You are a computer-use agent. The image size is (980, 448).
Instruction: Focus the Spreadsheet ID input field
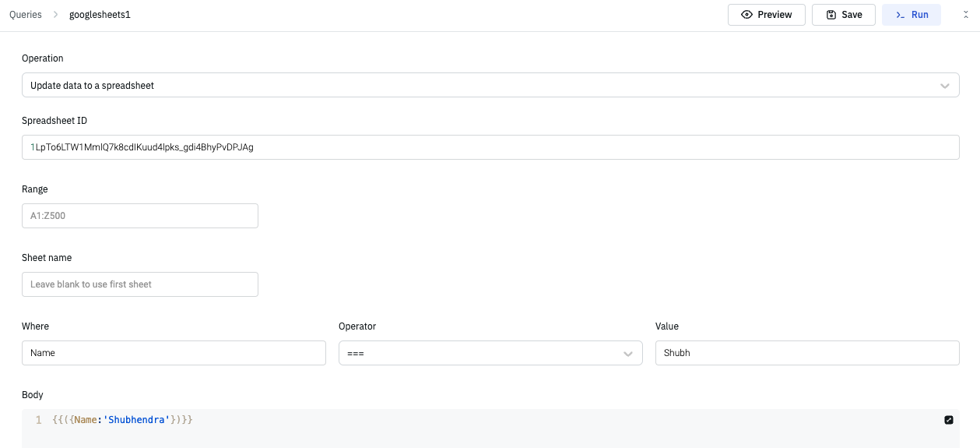coord(490,147)
